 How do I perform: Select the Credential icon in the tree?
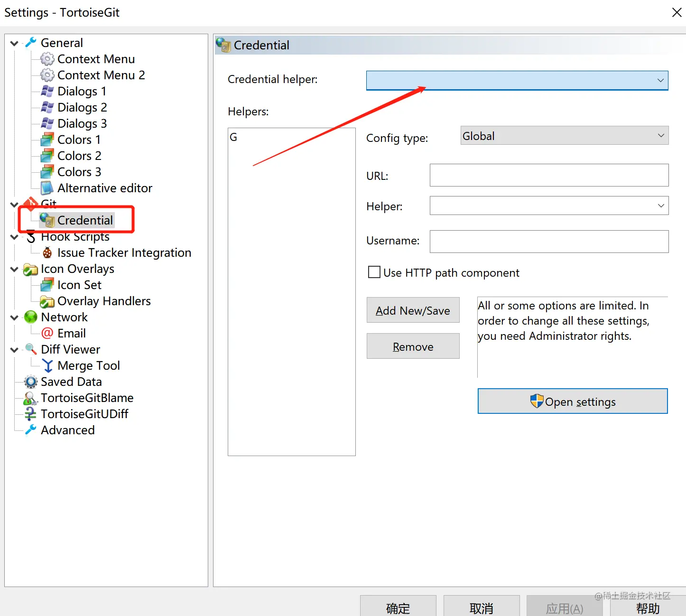click(x=47, y=220)
